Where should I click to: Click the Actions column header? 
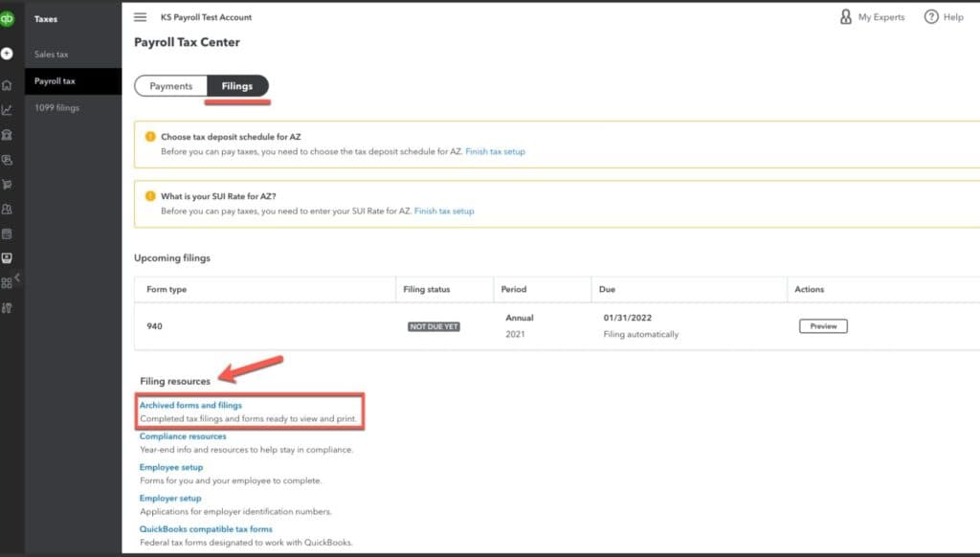pos(809,289)
